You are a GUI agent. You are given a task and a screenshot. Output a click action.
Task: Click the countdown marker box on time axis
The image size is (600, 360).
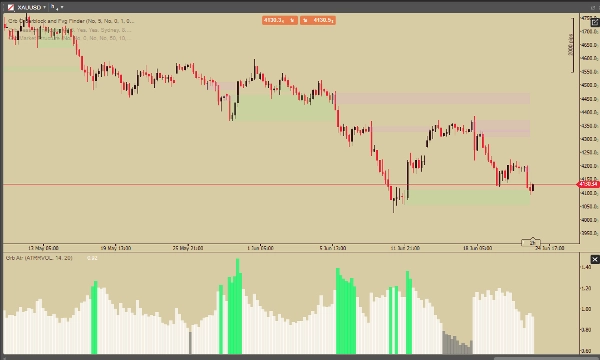coord(531,243)
